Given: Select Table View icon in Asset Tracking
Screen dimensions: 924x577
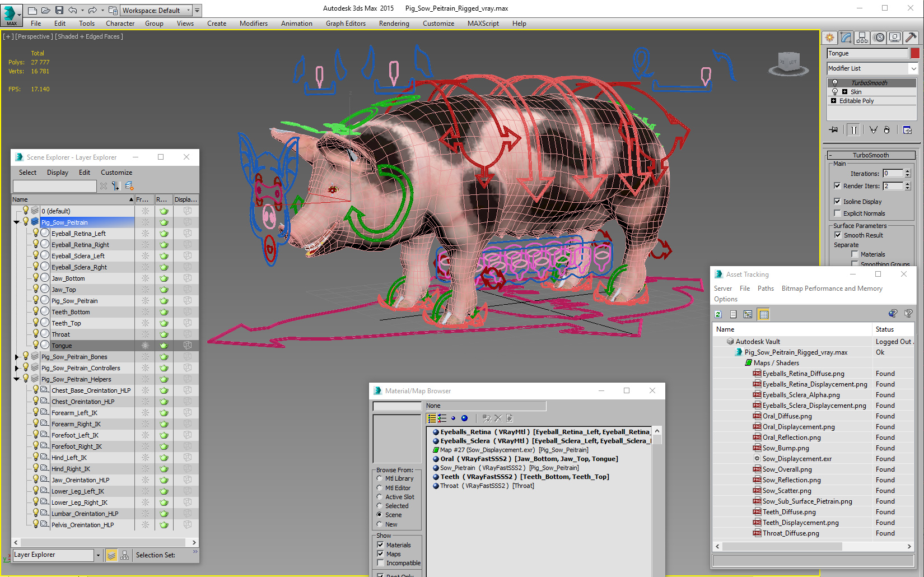Looking at the screenshot, I should [763, 314].
